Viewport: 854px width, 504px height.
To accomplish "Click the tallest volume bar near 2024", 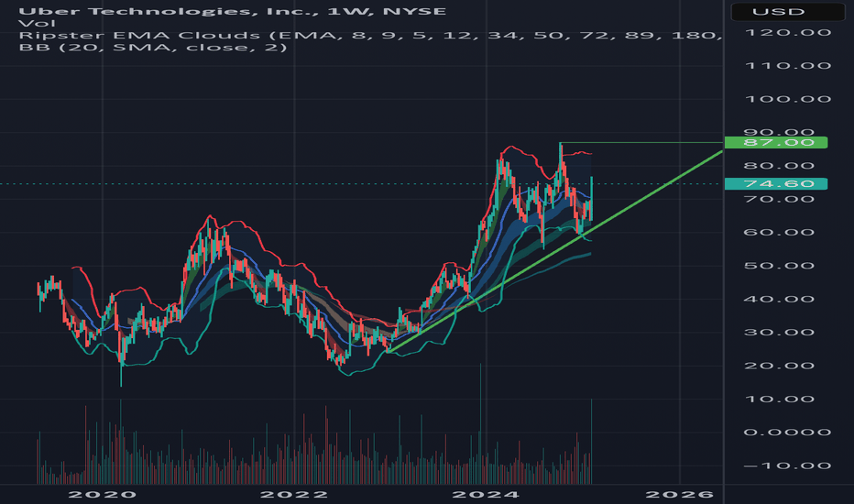I will pos(480,423).
